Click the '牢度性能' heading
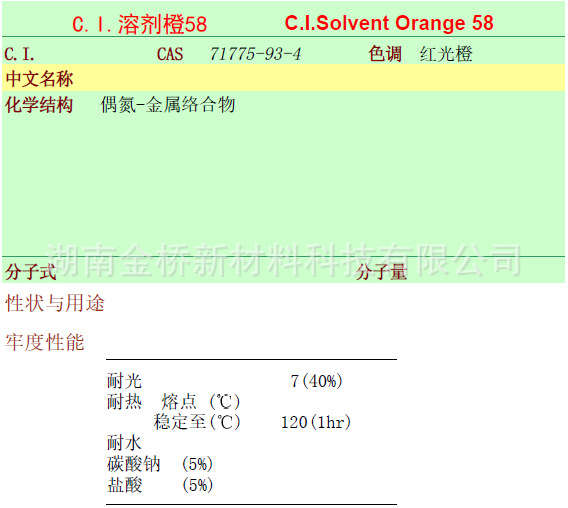The height and width of the screenshot is (508, 568). click(x=45, y=342)
